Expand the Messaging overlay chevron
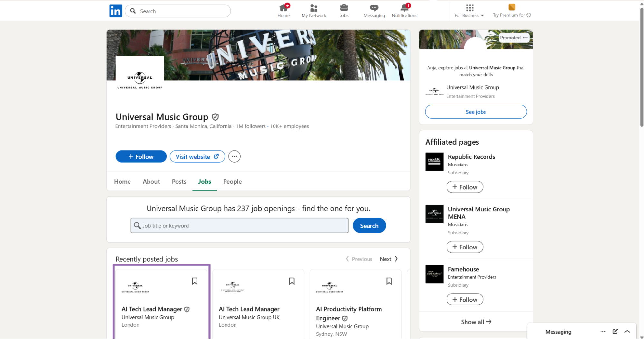This screenshot has height=339, width=644. click(627, 332)
